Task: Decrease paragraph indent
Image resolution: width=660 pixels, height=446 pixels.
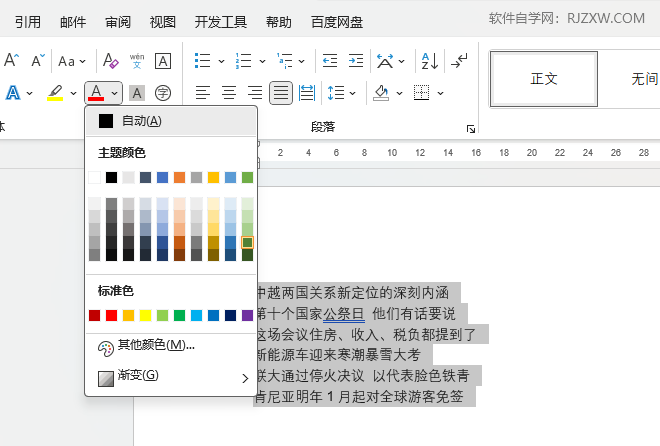Action: (x=330, y=61)
